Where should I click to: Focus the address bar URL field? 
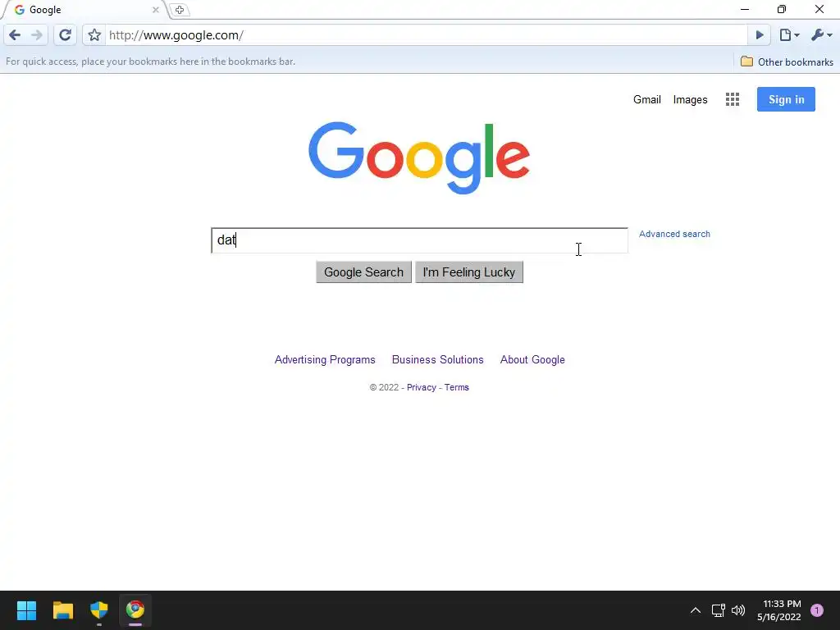pos(426,35)
